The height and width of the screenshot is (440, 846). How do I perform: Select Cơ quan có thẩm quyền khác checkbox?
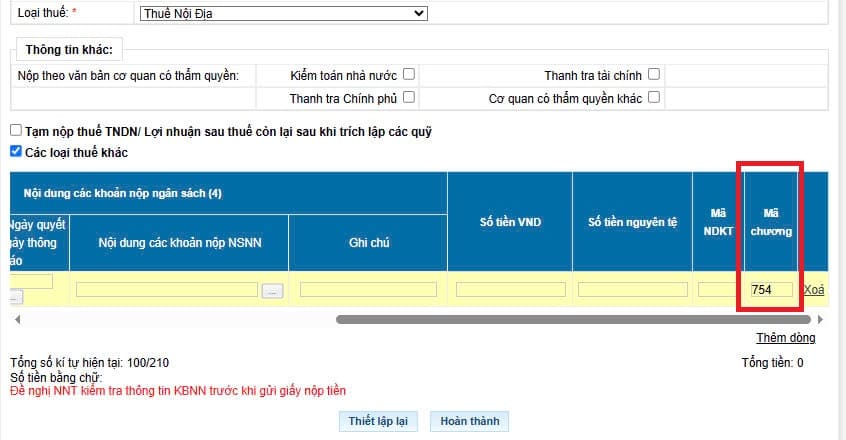[654, 97]
